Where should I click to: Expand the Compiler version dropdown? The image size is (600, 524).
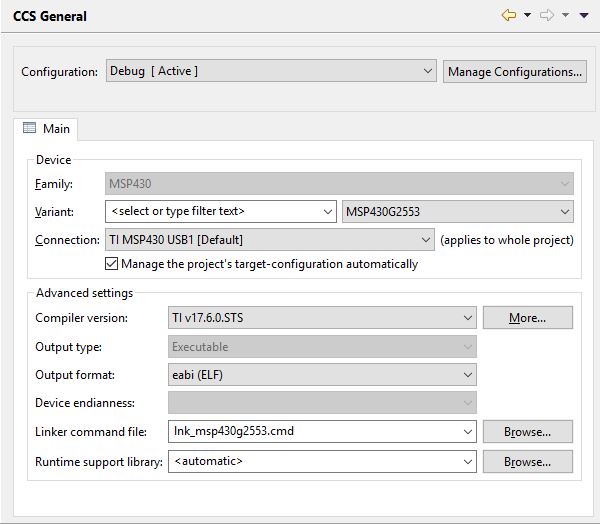(x=467, y=318)
